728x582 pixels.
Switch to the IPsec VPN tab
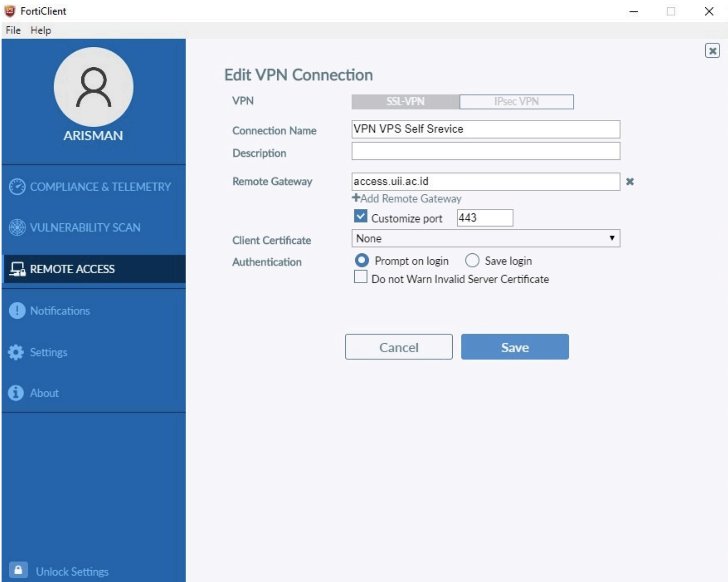click(x=516, y=101)
